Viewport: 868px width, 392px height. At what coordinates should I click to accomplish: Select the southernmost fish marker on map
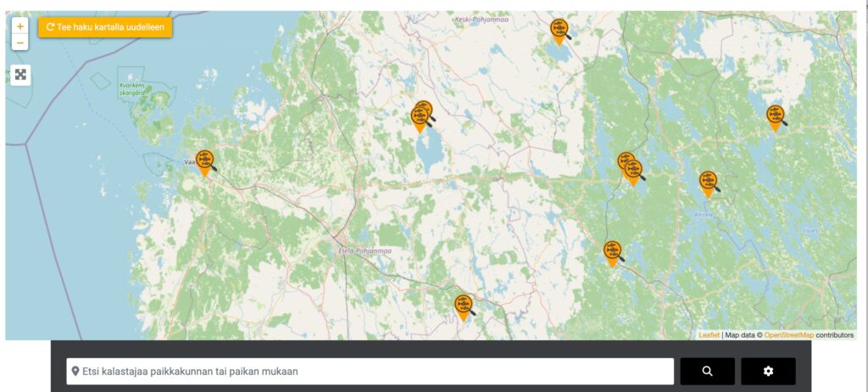click(x=464, y=308)
